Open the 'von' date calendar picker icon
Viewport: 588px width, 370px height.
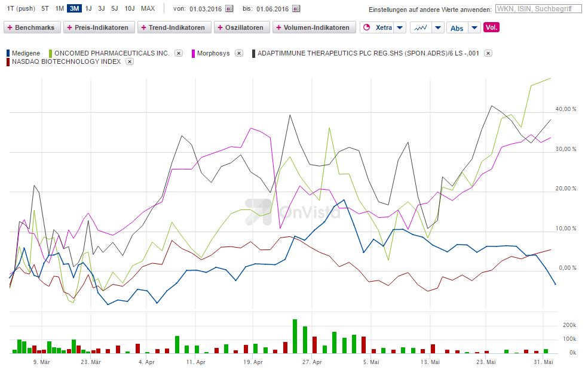229,8
